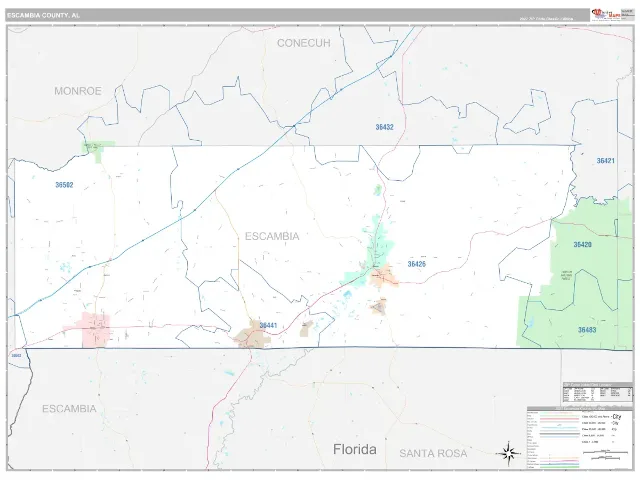This screenshot has height=480, width=640.
Task: Click ESCAMBIA label inside the white county area
Action: point(272,236)
